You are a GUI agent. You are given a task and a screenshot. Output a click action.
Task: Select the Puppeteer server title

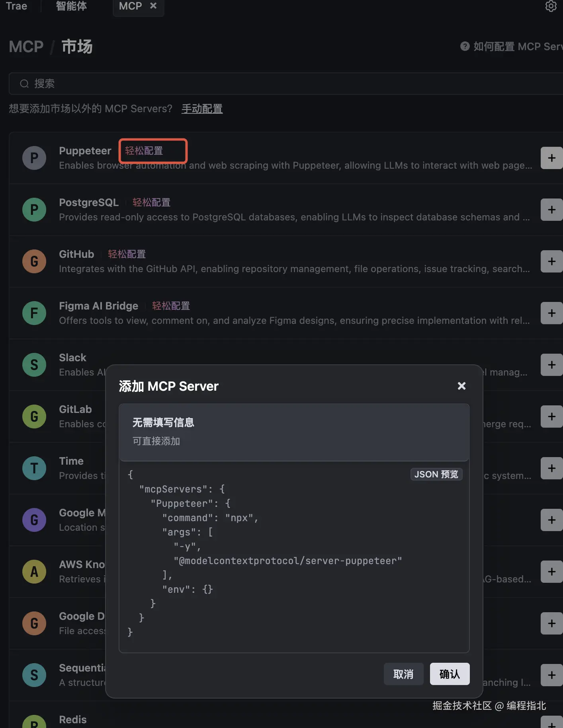(x=85, y=151)
